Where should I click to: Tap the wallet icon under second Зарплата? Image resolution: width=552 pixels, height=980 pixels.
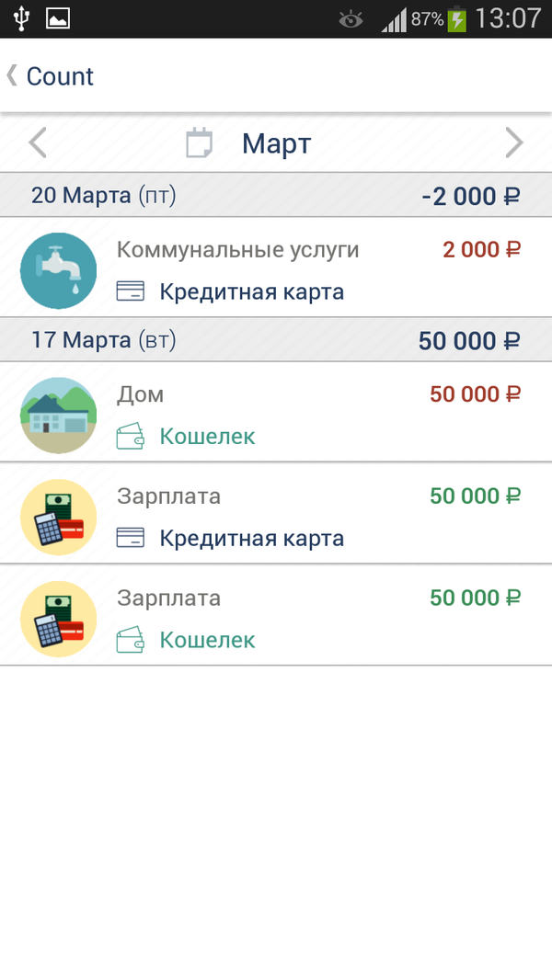tap(131, 640)
